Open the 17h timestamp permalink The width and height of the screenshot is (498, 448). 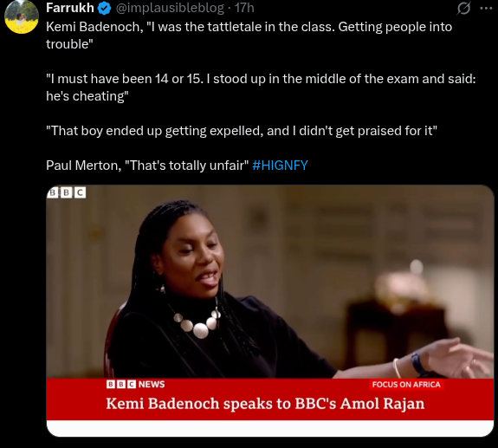coord(244,8)
